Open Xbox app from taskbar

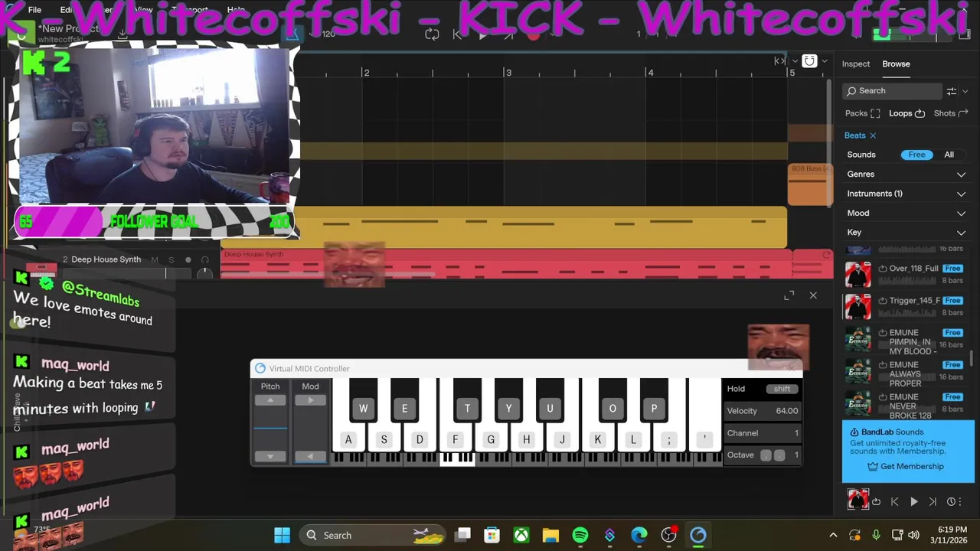(x=521, y=535)
